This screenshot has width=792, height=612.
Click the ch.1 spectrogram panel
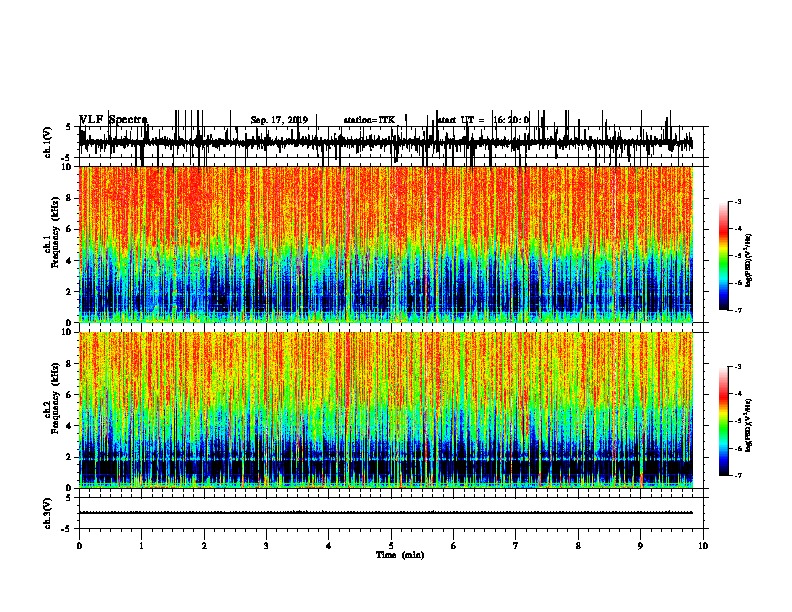point(386,244)
